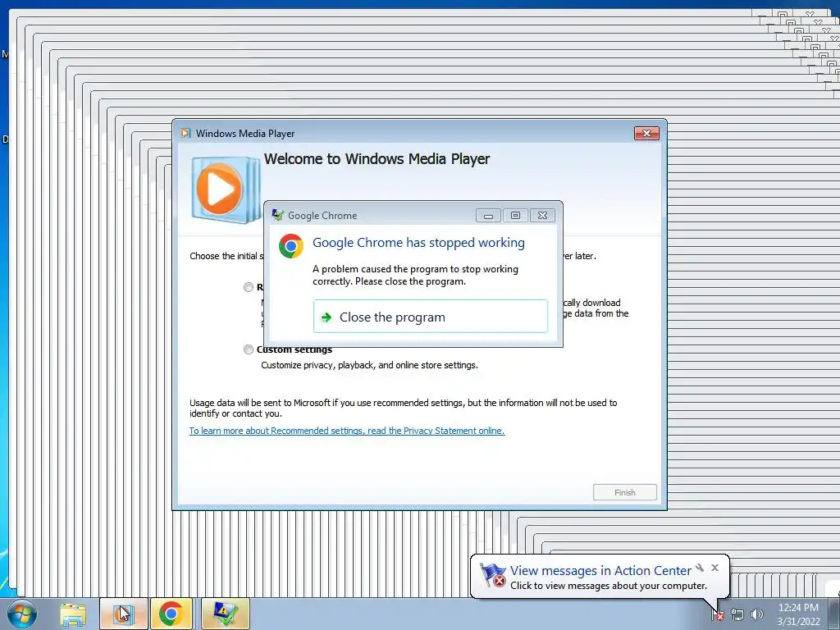This screenshot has width=840, height=630.
Task: Click the Welcome to Windows Media Player heading
Action: (377, 159)
